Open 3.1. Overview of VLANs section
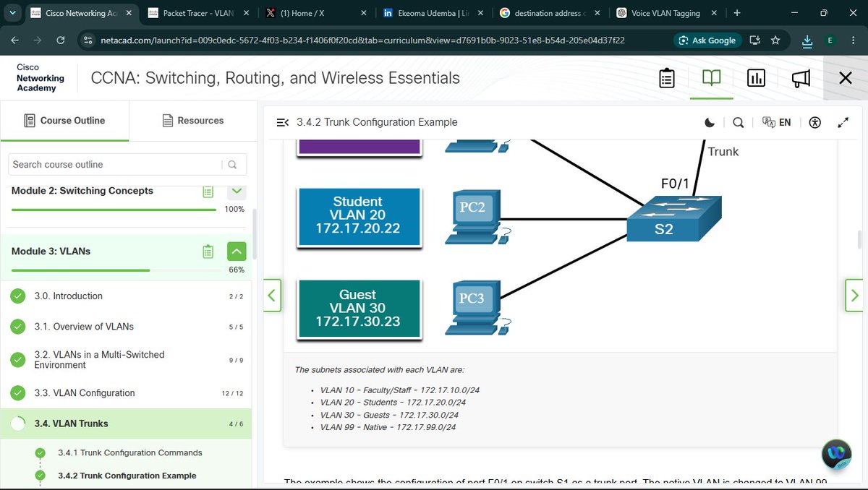 [x=126, y=327]
